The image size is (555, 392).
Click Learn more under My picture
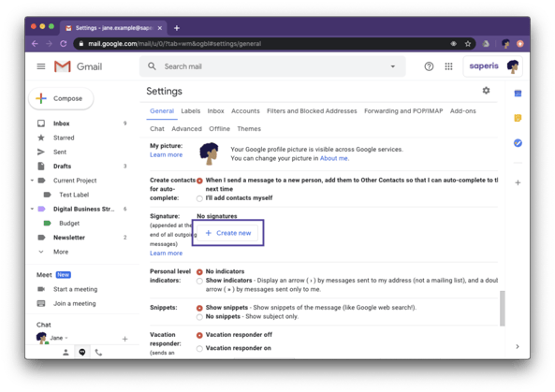click(x=166, y=154)
